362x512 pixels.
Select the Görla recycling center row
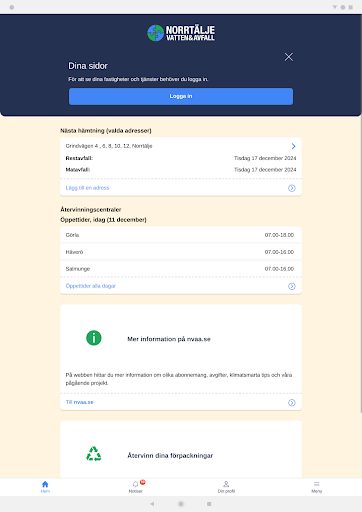pyautogui.click(x=181, y=235)
